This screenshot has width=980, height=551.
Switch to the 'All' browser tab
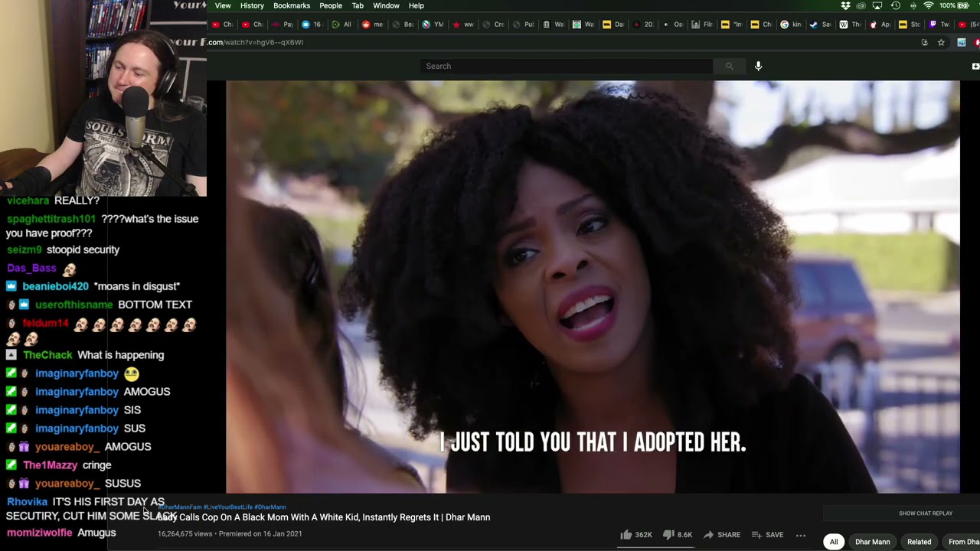(x=342, y=24)
